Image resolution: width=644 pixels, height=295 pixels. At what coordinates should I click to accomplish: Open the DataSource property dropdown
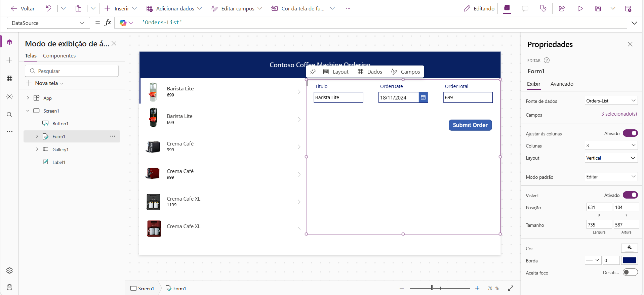[48, 23]
